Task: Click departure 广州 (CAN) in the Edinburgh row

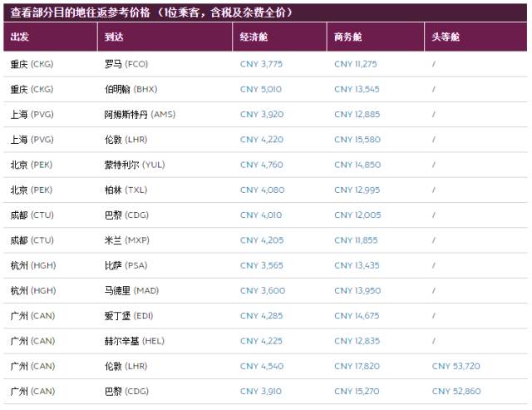Action: [32, 316]
